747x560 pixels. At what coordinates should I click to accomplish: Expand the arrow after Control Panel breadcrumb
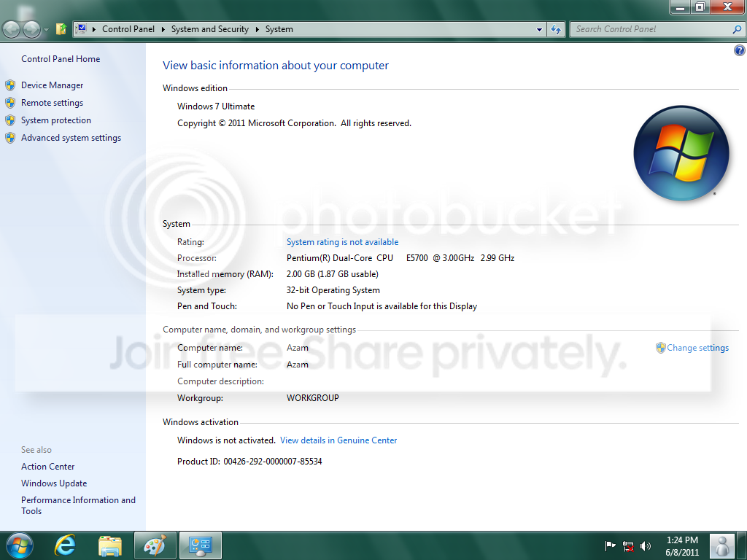(x=163, y=29)
